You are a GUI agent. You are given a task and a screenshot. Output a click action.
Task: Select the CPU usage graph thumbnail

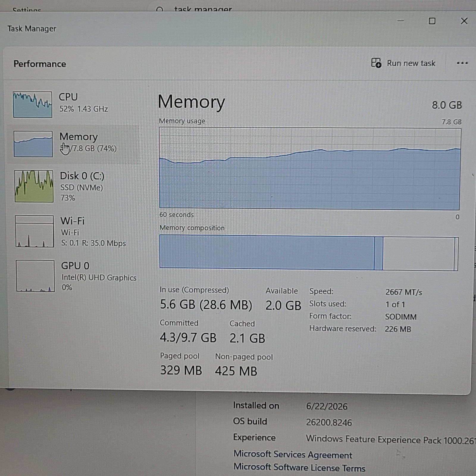tap(32, 104)
